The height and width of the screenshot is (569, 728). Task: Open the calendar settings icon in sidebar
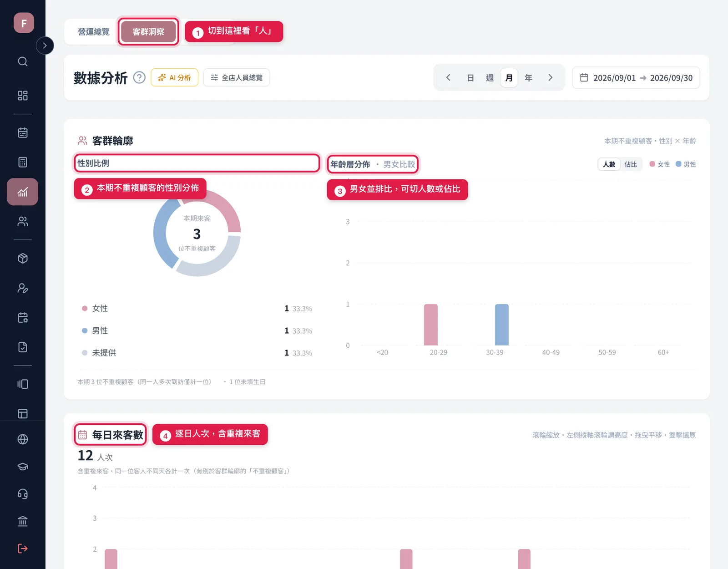(23, 318)
